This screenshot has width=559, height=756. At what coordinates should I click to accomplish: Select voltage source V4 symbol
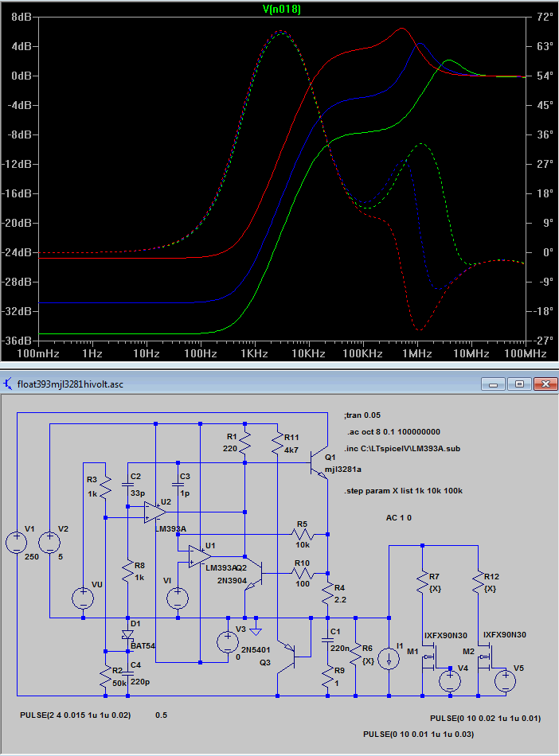click(x=450, y=681)
